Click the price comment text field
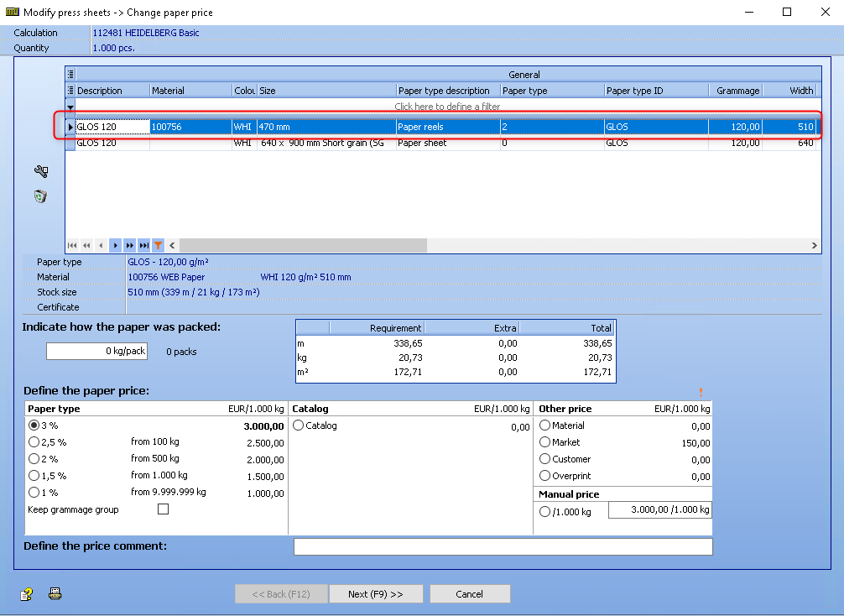Screen dimensions: 844x616 point(503,546)
